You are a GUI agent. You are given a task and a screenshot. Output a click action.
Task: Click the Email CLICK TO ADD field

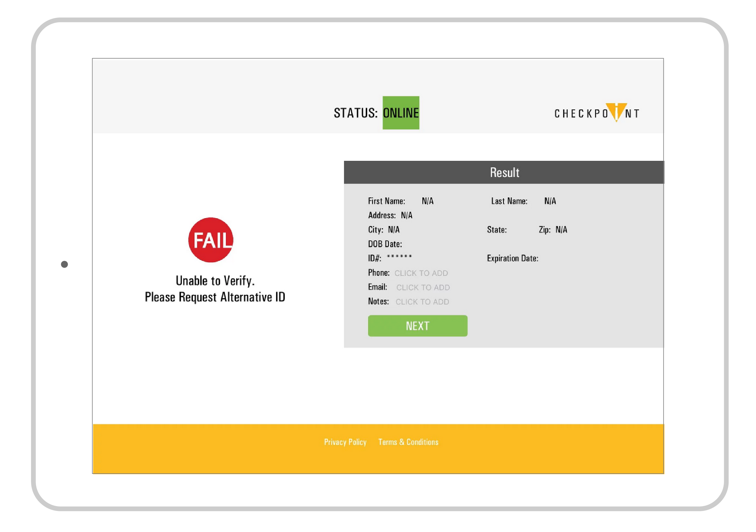[x=423, y=288]
